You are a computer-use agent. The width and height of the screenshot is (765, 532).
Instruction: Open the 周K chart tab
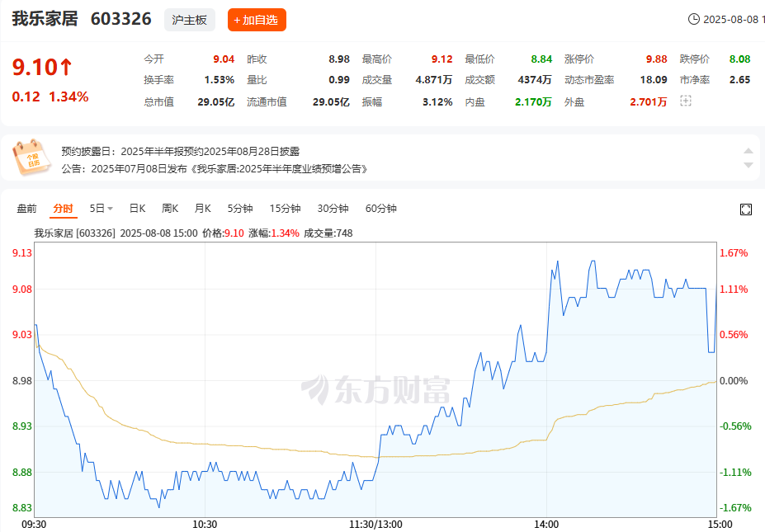(x=170, y=209)
